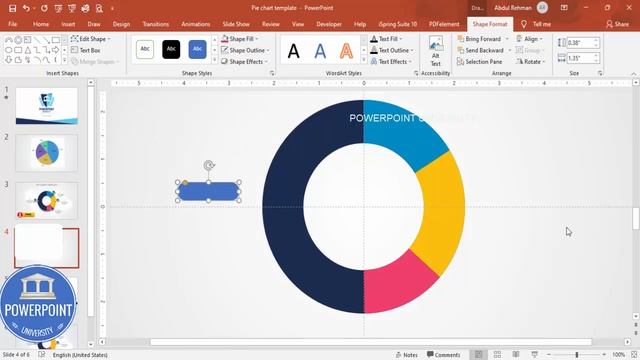Open Shape Effects dropdown
The height and width of the screenshot is (360, 640).
(x=244, y=62)
